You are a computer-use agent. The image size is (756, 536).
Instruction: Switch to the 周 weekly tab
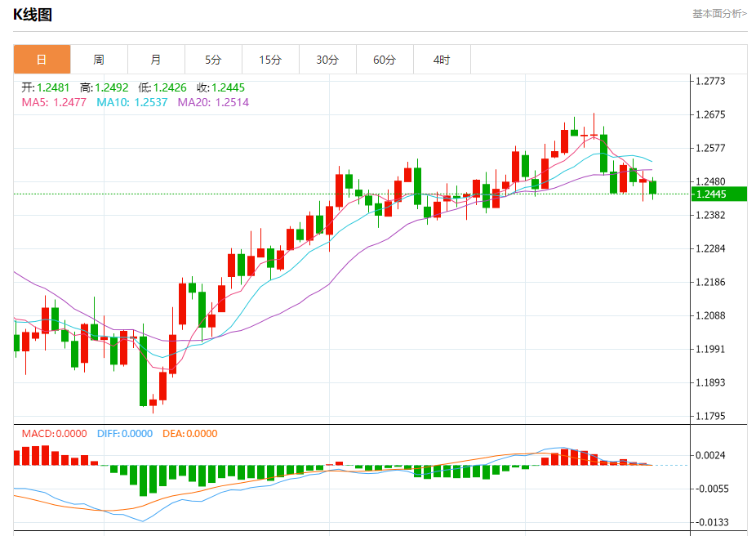pyautogui.click(x=99, y=60)
